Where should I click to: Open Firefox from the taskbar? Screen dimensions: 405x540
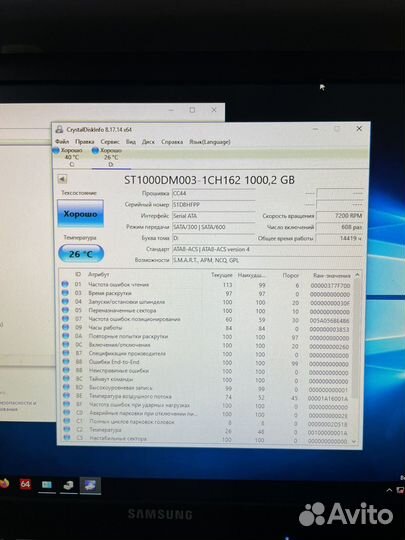(3, 483)
